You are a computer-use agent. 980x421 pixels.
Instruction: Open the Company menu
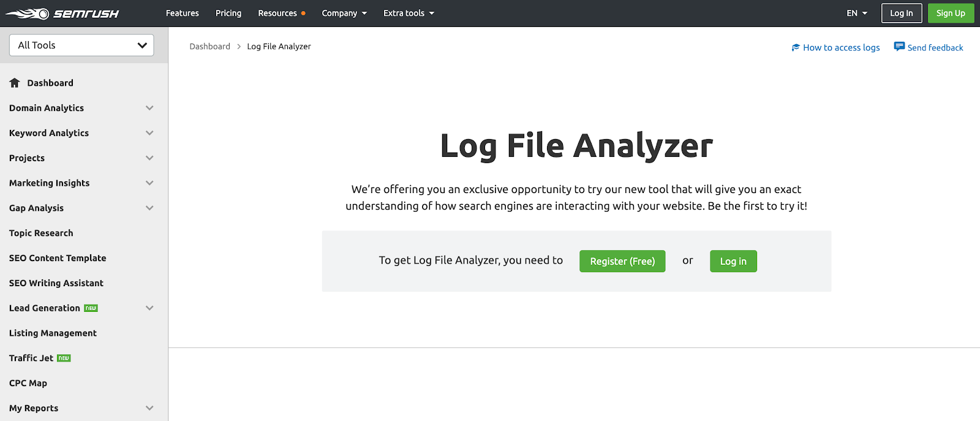(344, 13)
